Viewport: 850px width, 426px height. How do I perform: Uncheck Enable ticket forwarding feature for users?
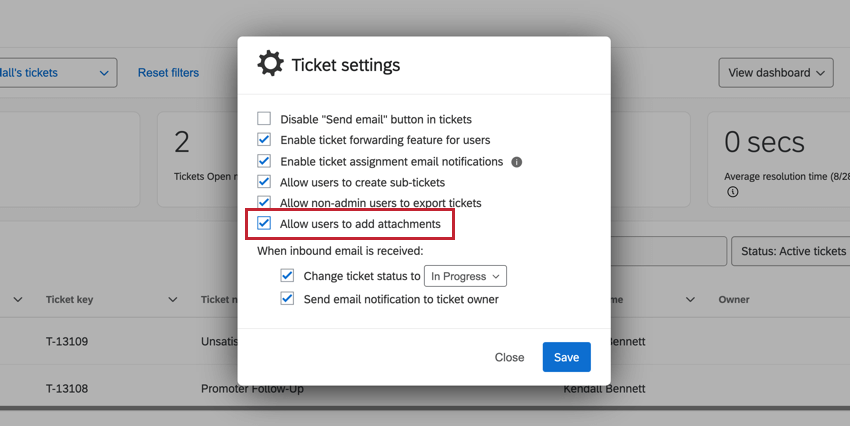[264, 140]
